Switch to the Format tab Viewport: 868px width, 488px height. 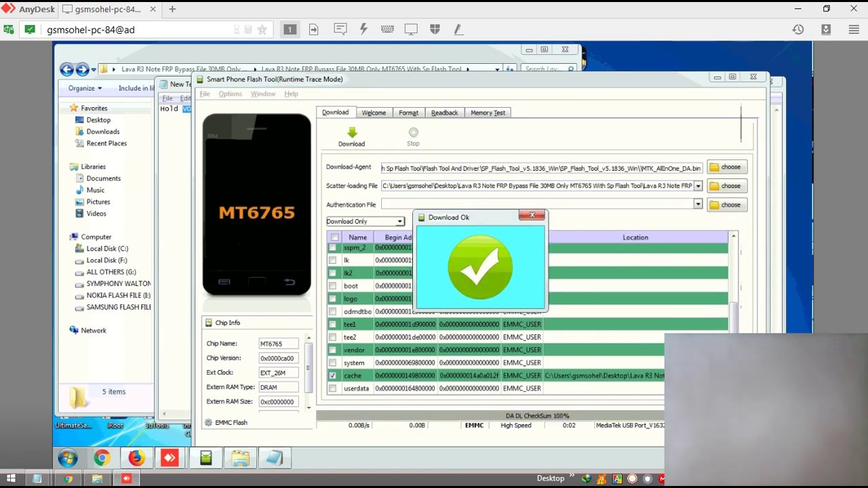408,113
